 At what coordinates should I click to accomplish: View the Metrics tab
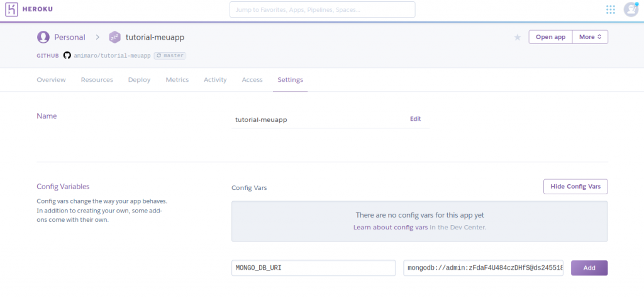click(x=177, y=80)
